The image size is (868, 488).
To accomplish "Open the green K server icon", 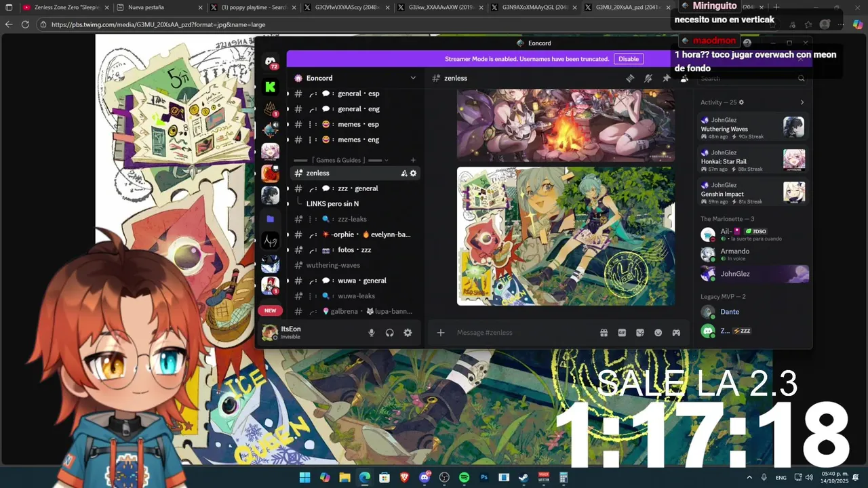I will (271, 87).
